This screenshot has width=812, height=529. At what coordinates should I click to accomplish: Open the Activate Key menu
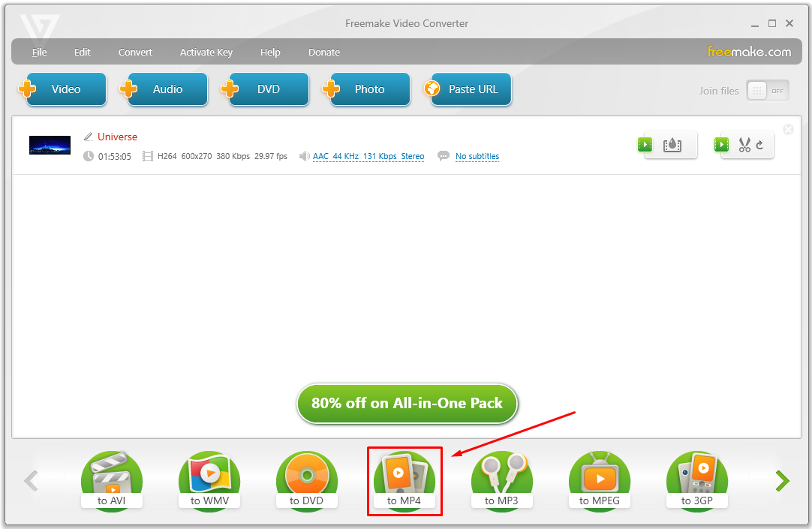[x=206, y=53]
